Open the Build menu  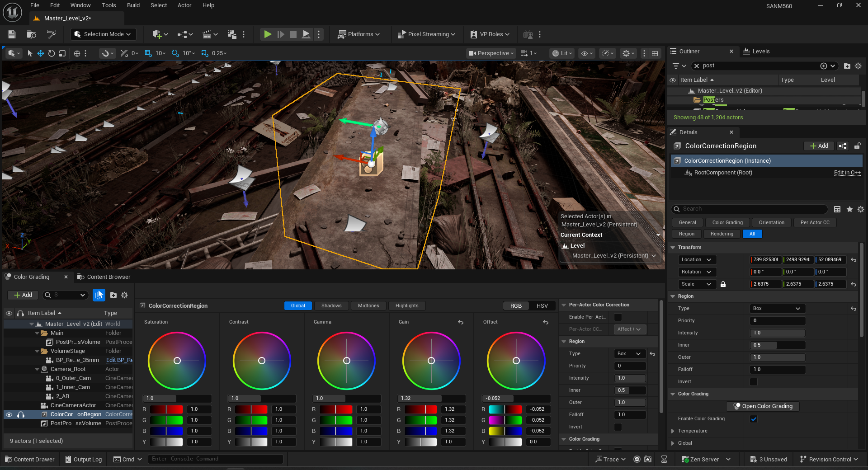[x=133, y=5]
